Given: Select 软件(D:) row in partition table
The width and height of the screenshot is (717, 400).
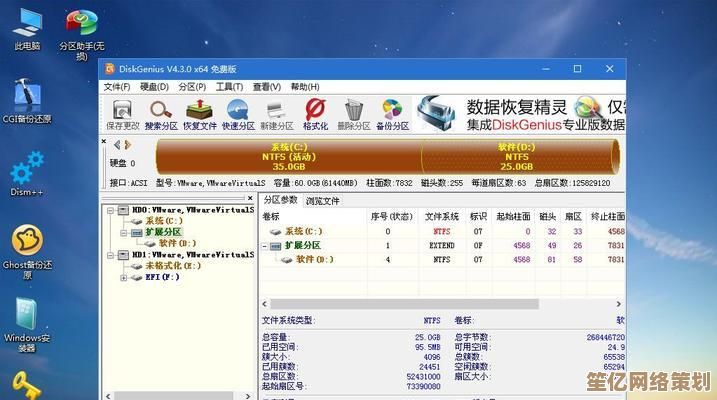Looking at the screenshot, I should [443, 260].
